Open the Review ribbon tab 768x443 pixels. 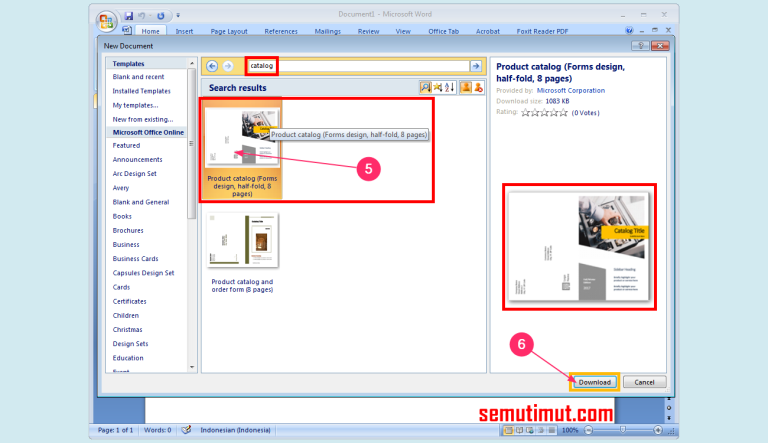(x=368, y=31)
